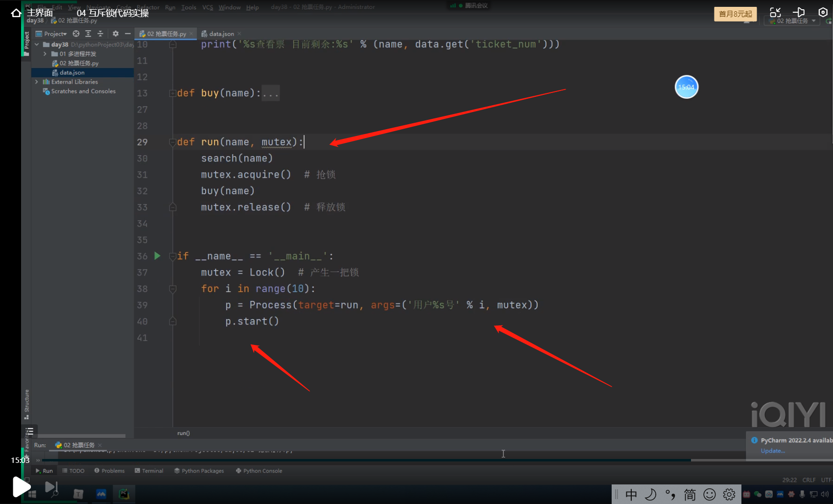Click the shrink-window icon in player top bar
This screenshot has width=833, height=504.
[775, 13]
